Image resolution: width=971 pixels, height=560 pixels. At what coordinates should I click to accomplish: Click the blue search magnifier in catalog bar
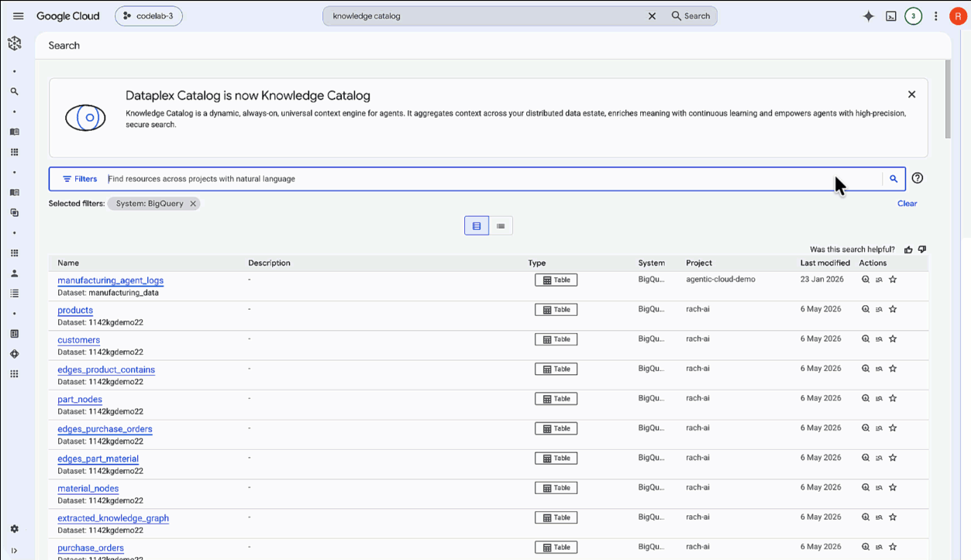(894, 179)
